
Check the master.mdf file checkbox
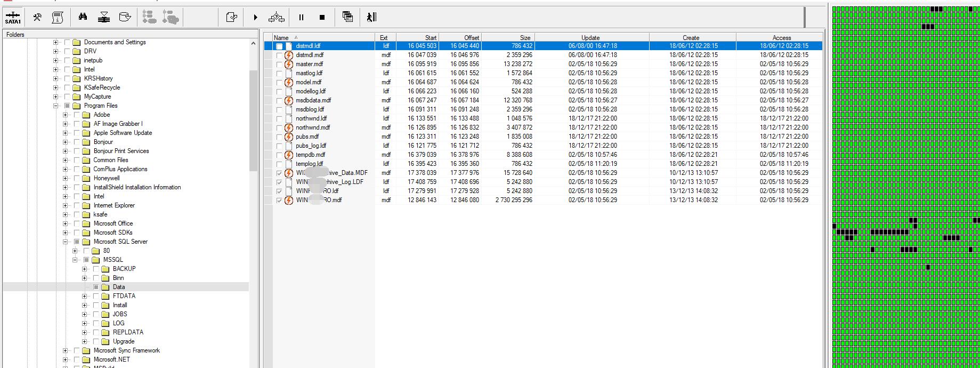279,65
